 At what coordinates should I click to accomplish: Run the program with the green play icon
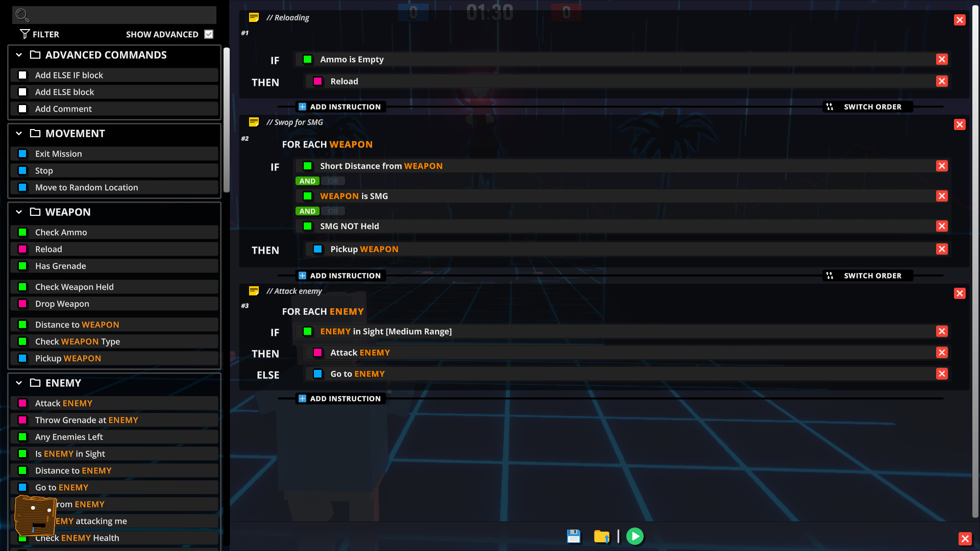pos(635,536)
